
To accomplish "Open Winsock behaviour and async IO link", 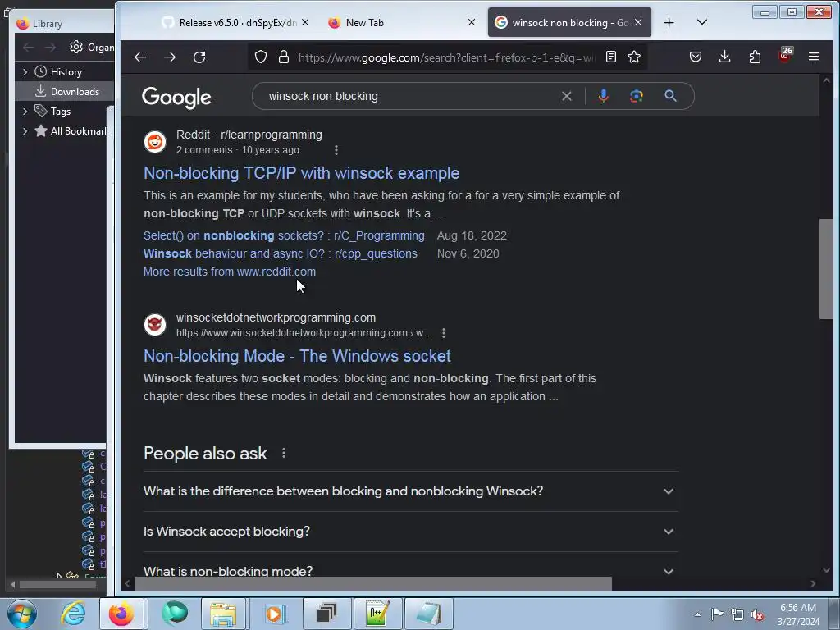I will click(281, 254).
